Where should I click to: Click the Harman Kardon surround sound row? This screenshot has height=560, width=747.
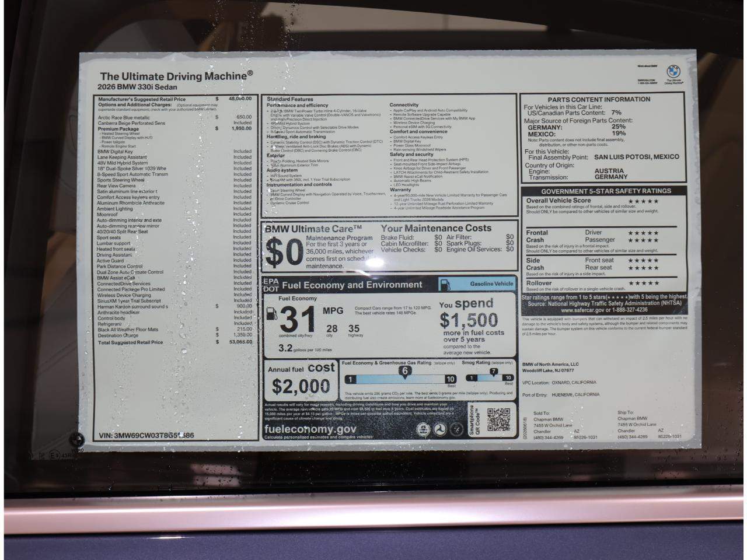click(174, 306)
